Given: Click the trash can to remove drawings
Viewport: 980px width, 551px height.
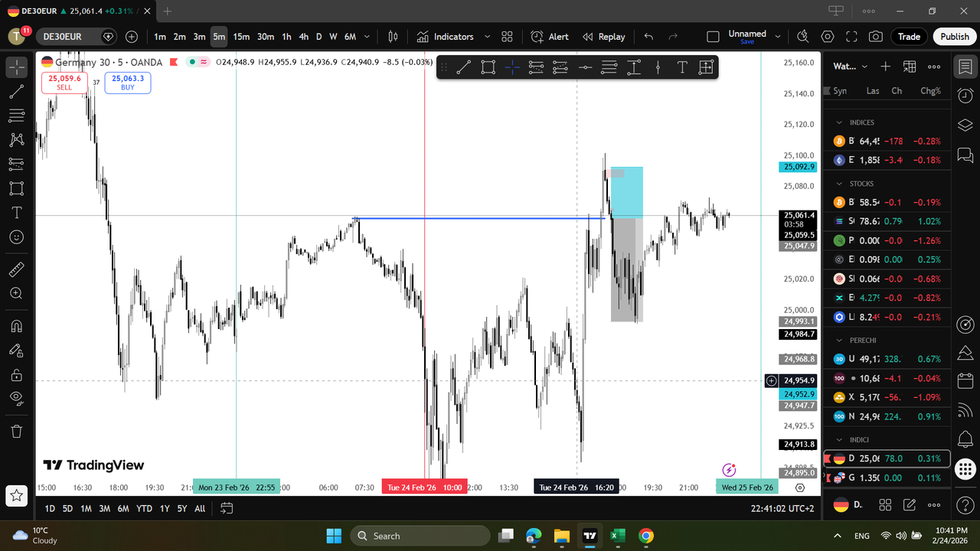Looking at the screenshot, I should [16, 431].
